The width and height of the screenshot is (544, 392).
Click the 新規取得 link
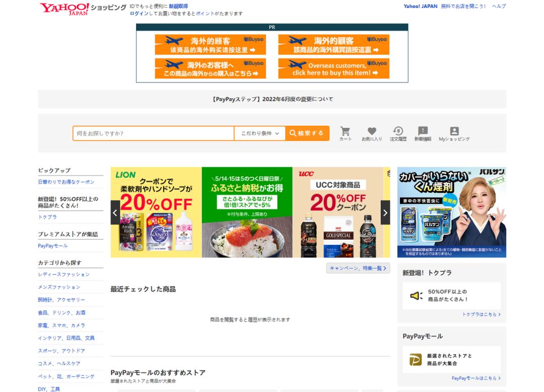178,6
